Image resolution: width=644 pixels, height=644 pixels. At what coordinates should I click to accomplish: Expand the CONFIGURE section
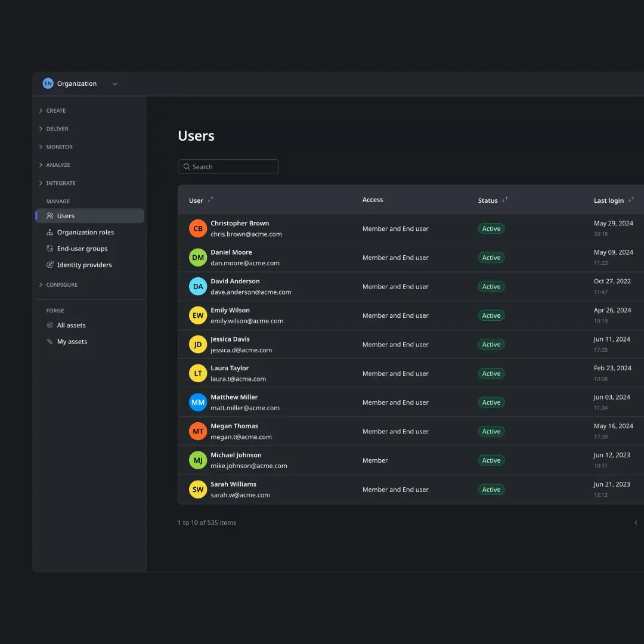(61, 284)
